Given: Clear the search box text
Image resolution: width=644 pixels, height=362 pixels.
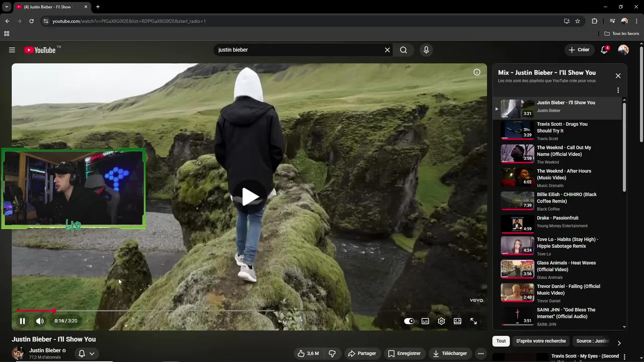Looking at the screenshot, I should [x=387, y=50].
